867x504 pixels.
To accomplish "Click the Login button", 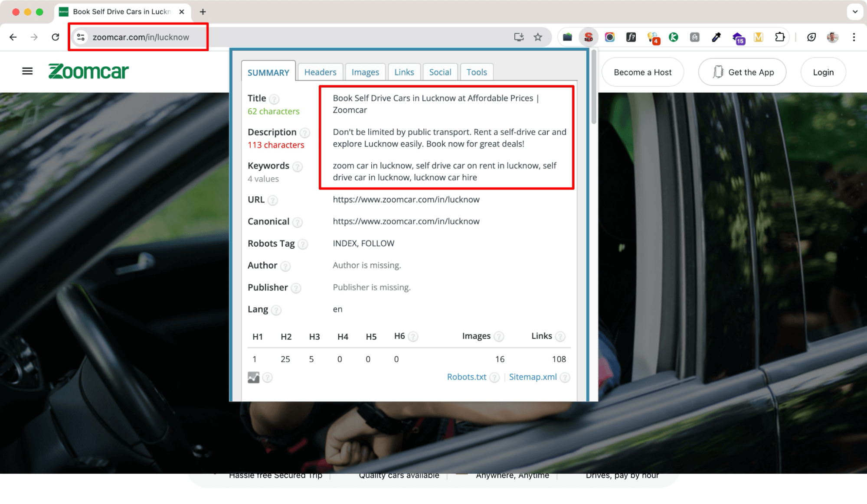I will coord(823,72).
